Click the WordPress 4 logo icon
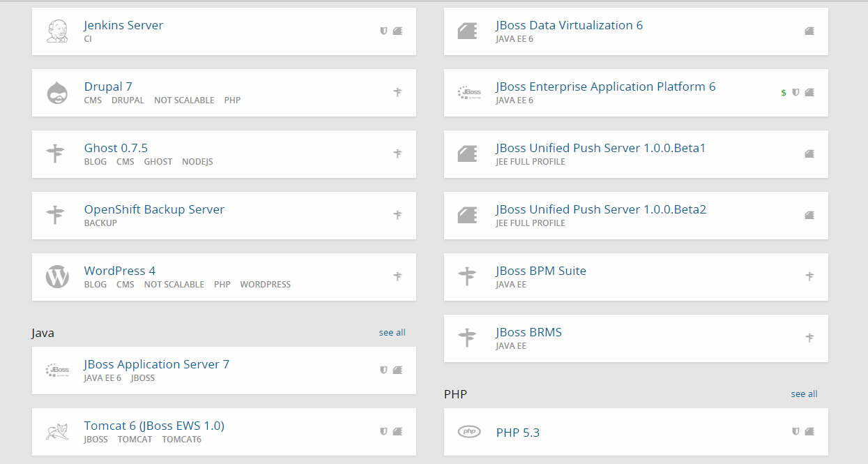The width and height of the screenshot is (868, 464). [x=56, y=277]
